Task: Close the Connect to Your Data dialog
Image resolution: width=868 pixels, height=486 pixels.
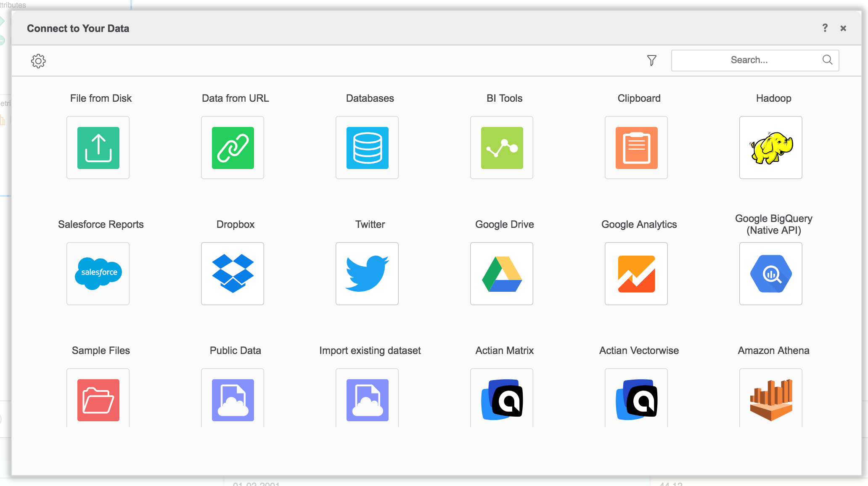Action: (843, 28)
